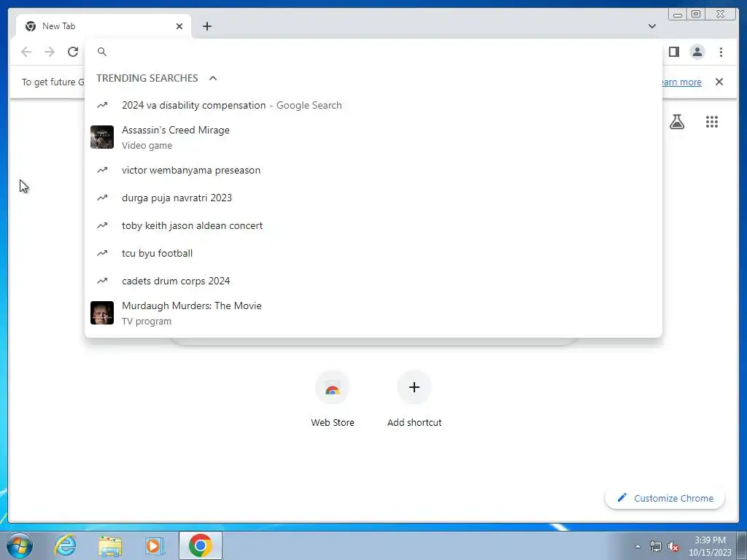Choose Murdaugh Murders: The Movie suggestion
The image size is (747, 560).
point(373,313)
